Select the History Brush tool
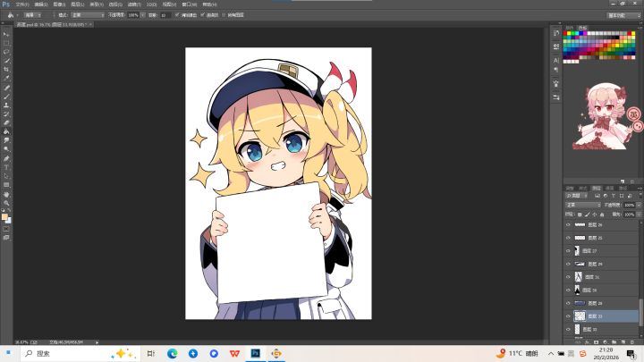 pyautogui.click(x=6, y=114)
